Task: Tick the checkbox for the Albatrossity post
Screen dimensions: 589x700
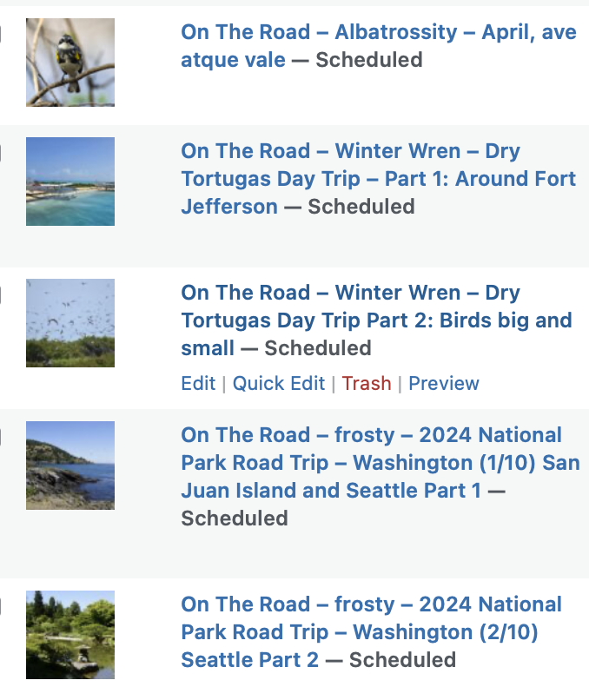Action: [x=1, y=34]
